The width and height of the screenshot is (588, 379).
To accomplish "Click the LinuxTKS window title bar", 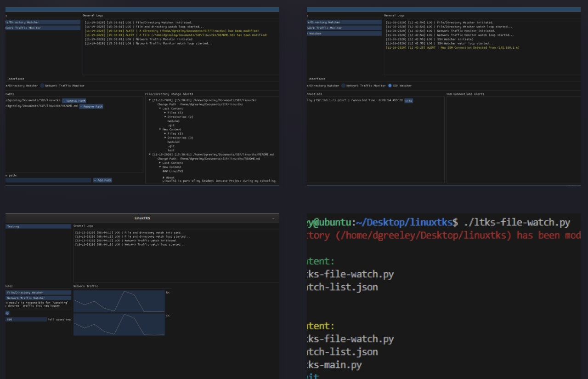I will [x=142, y=218].
